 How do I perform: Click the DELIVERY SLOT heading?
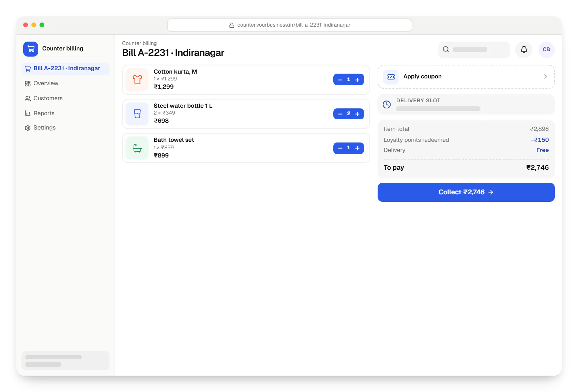pos(418,101)
